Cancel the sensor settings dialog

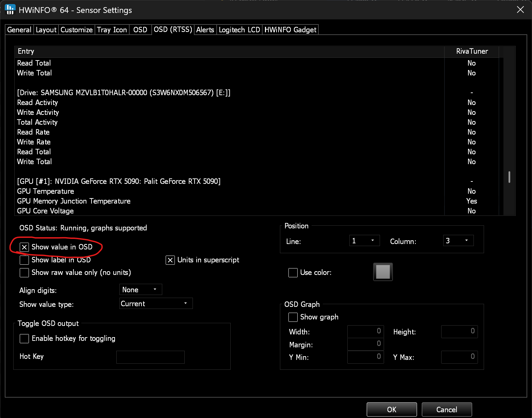[x=447, y=410]
